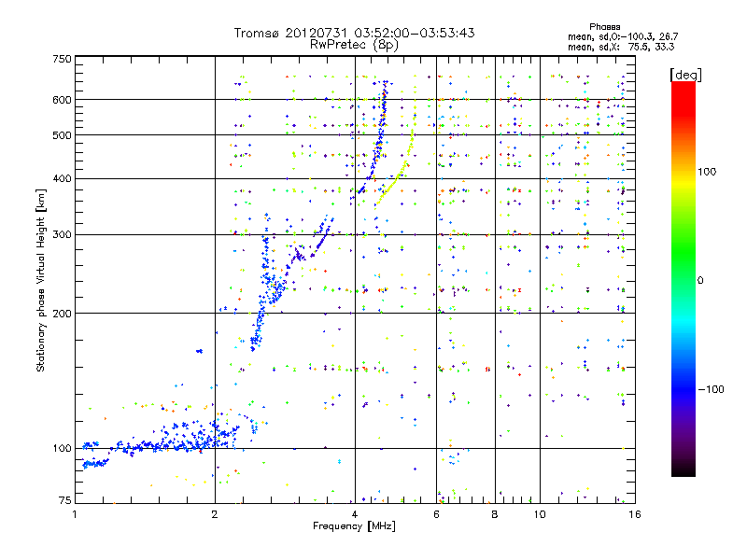Click the y-axis tick label '75'
The height and width of the screenshot is (560, 747).
click(65, 500)
